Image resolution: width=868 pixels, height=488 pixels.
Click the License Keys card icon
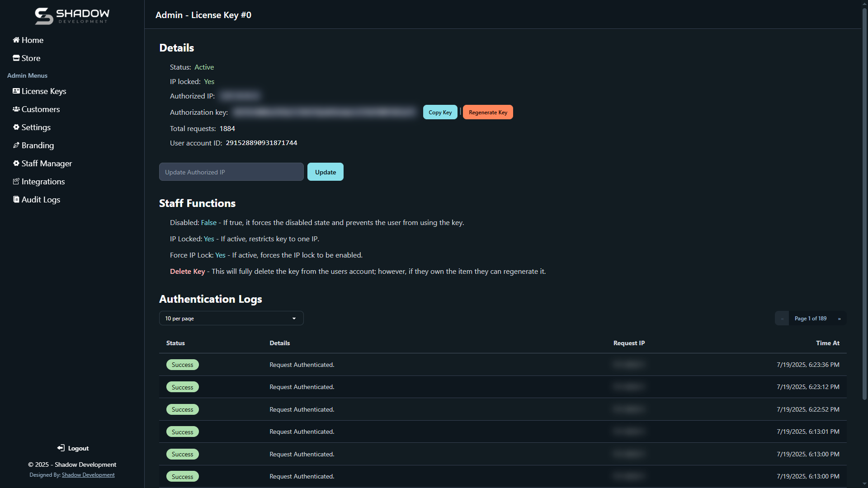[x=16, y=91]
